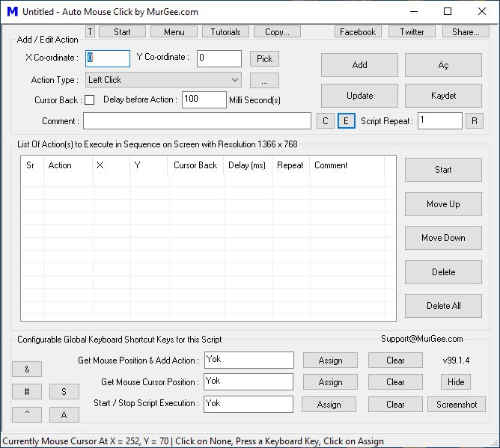Click the ellipsis button beside Action Type

point(264,80)
